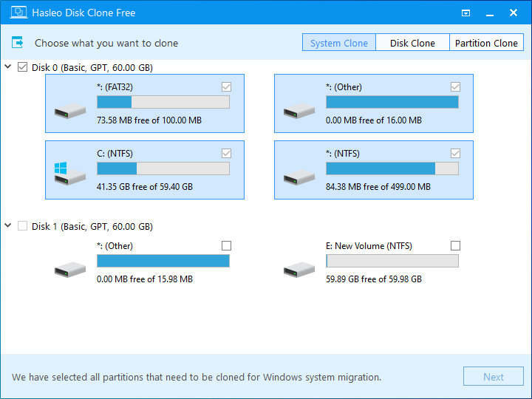The image size is (532, 399).
Task: Click the clone source arrow icon beside the heading
Action: pos(17,42)
